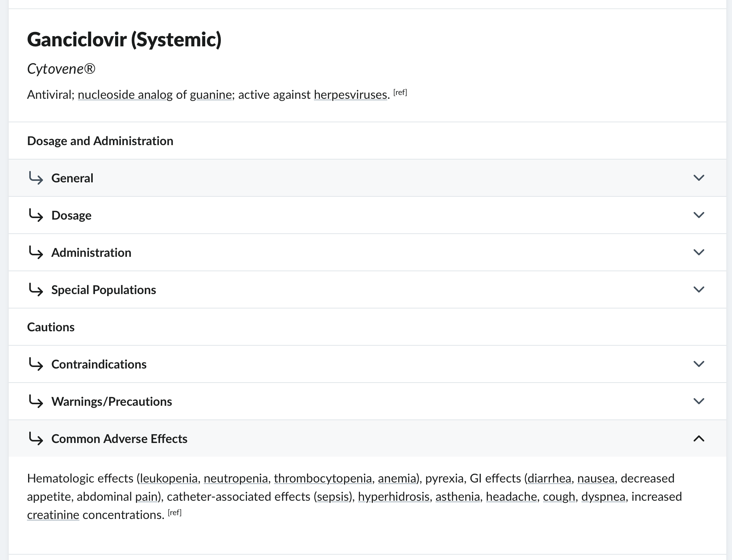Expand the Dosage section chevron
Viewport: 732px width, 560px height.
pos(699,215)
